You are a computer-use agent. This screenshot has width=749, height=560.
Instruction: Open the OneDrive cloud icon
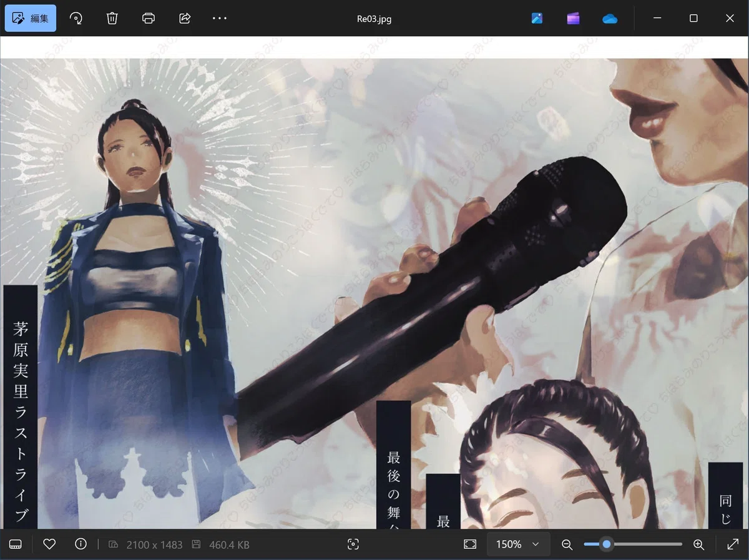click(x=610, y=19)
